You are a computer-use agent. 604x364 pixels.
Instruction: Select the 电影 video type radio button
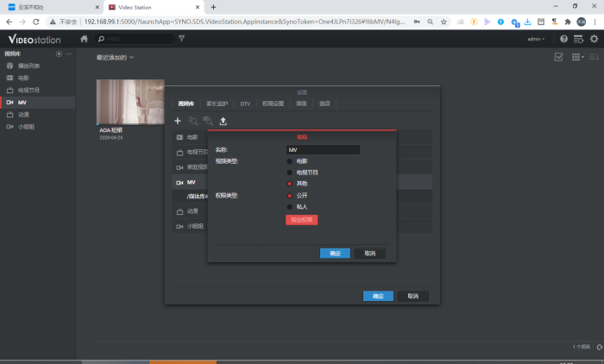[x=290, y=161]
